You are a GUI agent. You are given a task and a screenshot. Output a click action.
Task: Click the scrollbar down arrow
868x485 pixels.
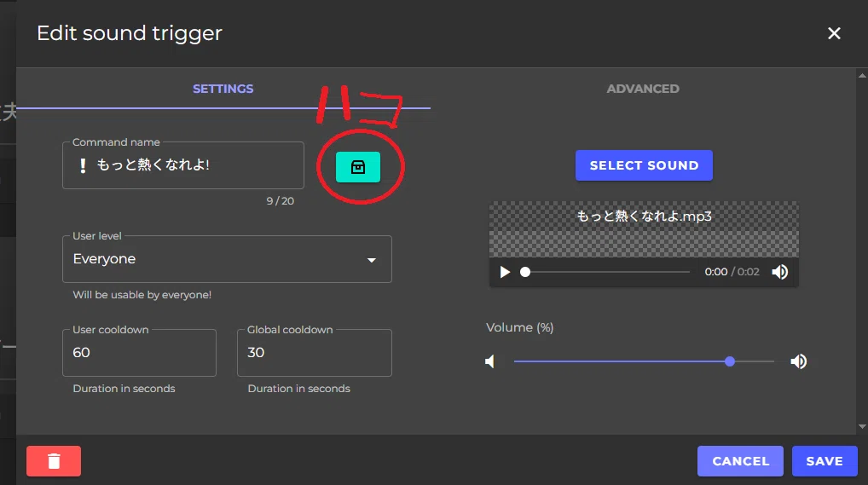pos(862,426)
